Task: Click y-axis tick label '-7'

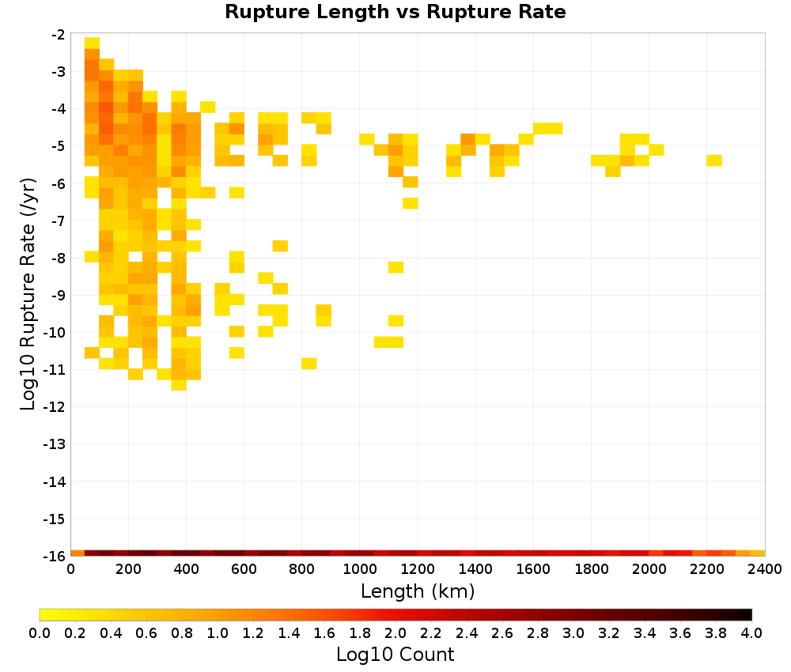Action: [59, 221]
